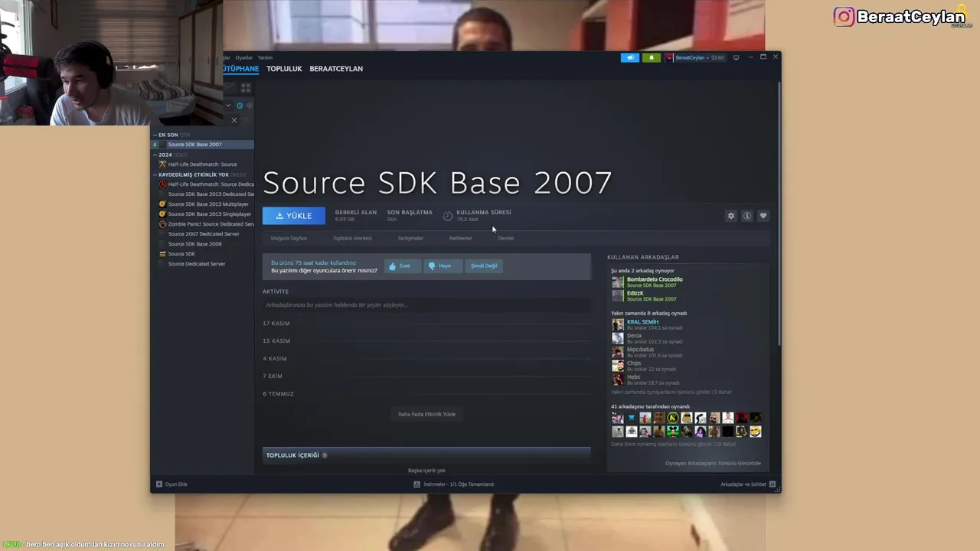Open the library filter dropdown chevron

tap(228, 106)
